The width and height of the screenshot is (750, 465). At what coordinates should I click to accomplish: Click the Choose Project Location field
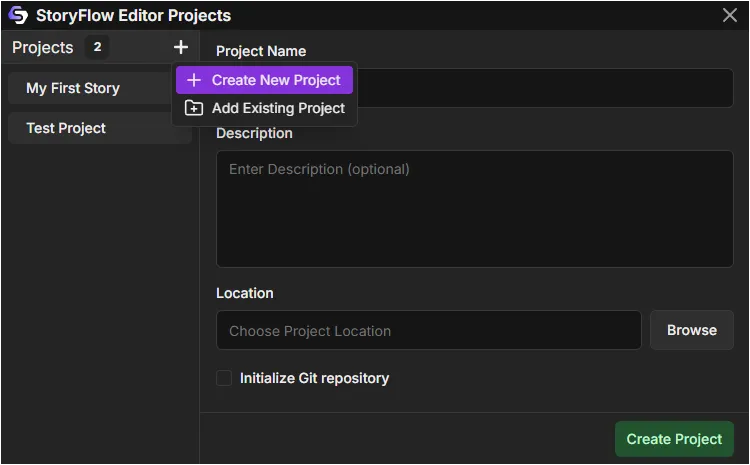tap(428, 330)
